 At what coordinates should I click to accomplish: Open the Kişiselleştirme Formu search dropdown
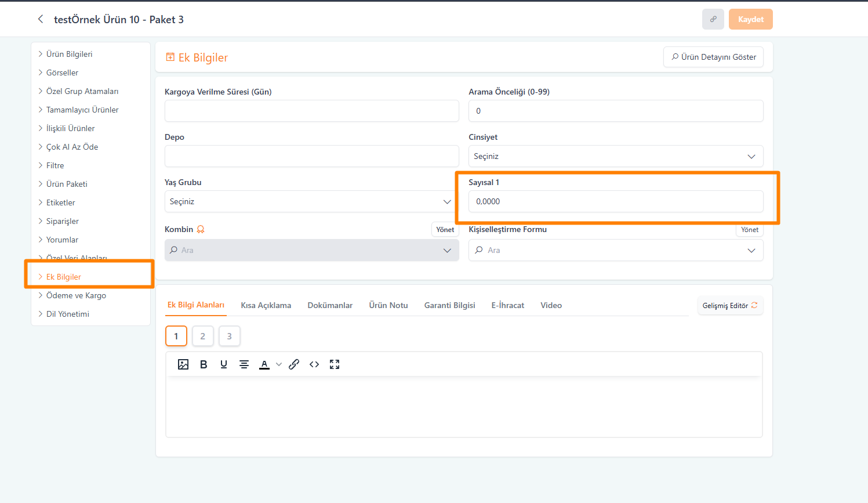(x=615, y=250)
